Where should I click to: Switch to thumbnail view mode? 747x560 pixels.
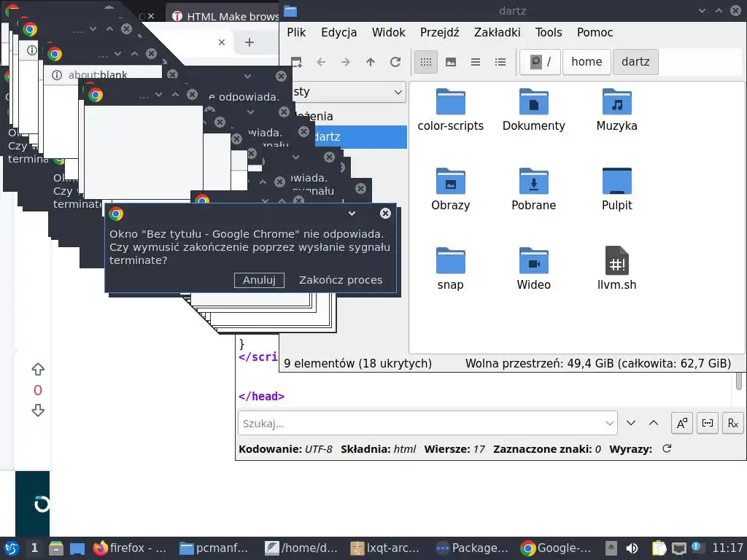click(x=451, y=62)
